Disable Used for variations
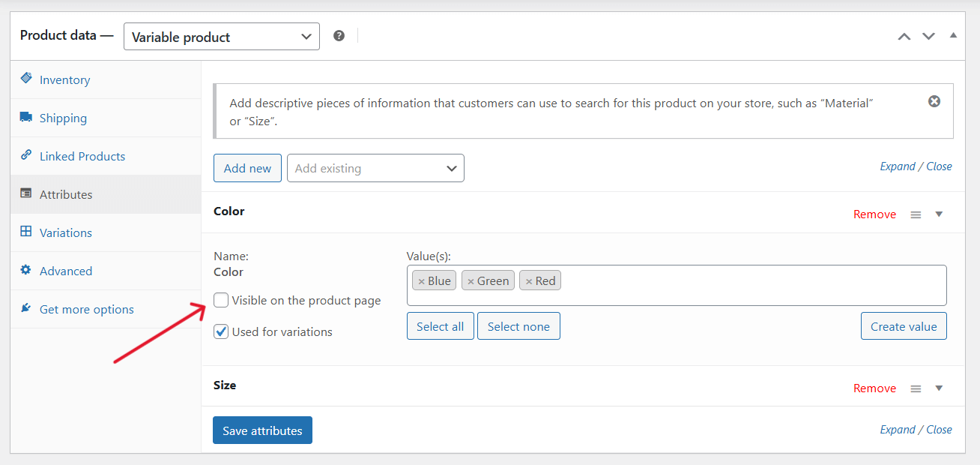 (x=221, y=331)
